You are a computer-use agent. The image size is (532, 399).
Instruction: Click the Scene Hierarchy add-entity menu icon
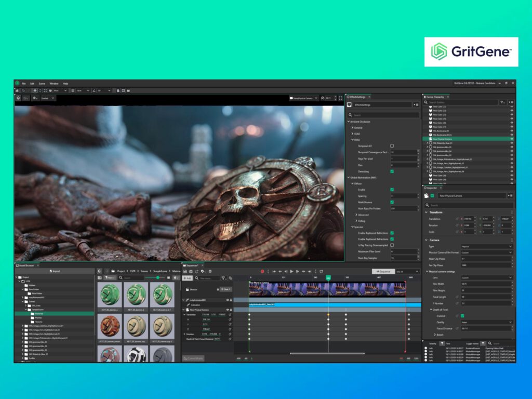[x=511, y=102]
